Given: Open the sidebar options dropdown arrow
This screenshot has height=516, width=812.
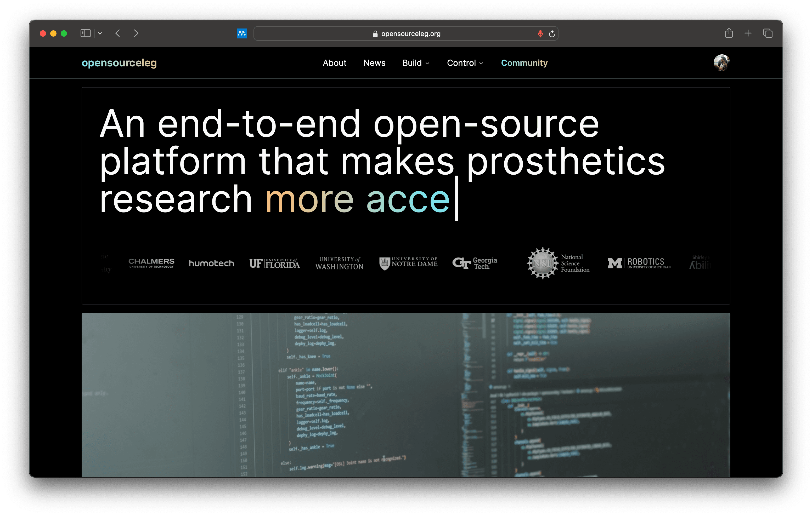Looking at the screenshot, I should (x=100, y=33).
